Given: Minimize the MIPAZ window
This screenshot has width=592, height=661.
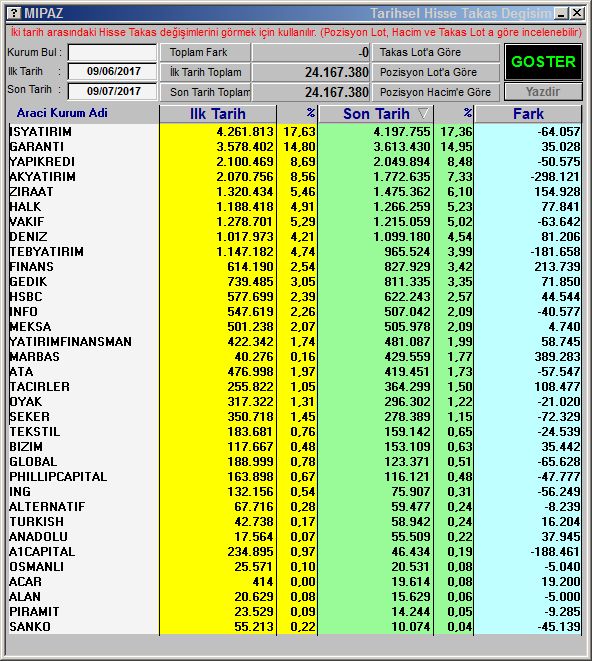Looking at the screenshot, I should (561, 13).
